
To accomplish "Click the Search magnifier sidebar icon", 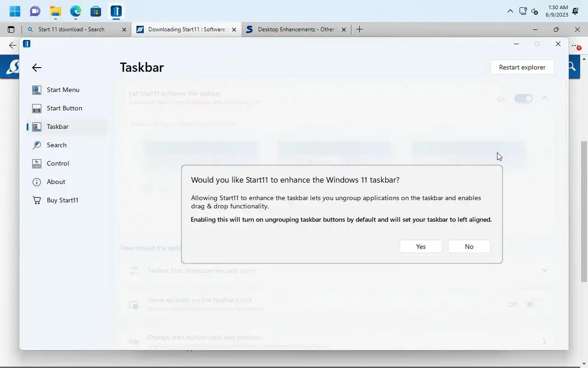I will [x=37, y=145].
